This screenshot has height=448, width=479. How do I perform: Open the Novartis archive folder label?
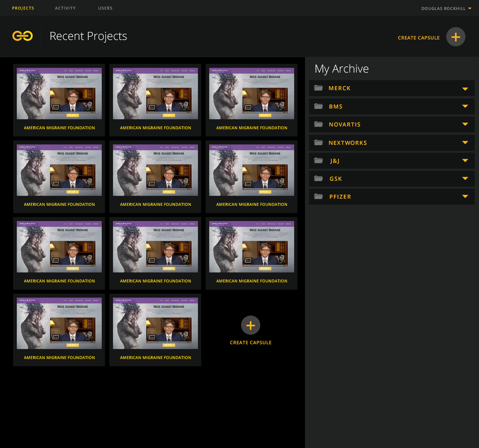pyautogui.click(x=345, y=124)
